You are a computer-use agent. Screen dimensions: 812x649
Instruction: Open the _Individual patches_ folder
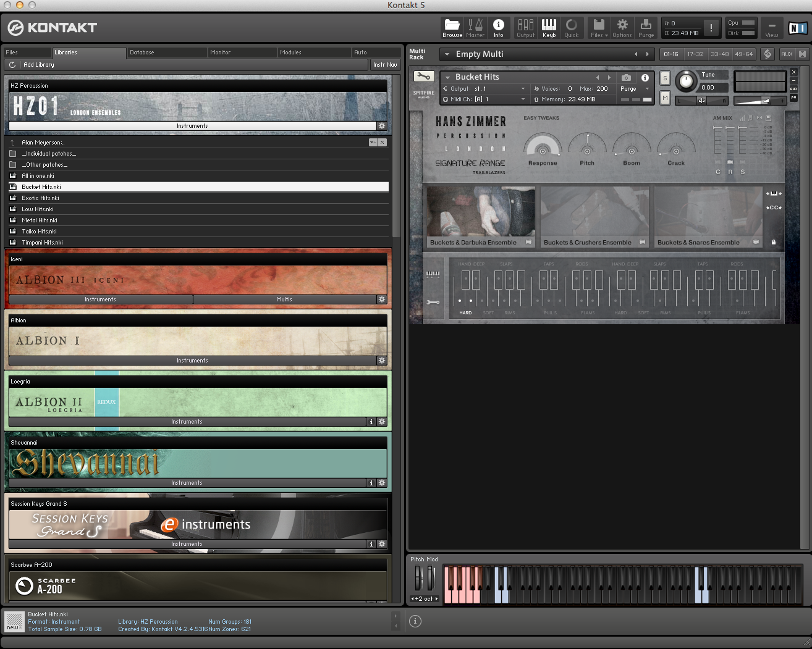(x=198, y=154)
